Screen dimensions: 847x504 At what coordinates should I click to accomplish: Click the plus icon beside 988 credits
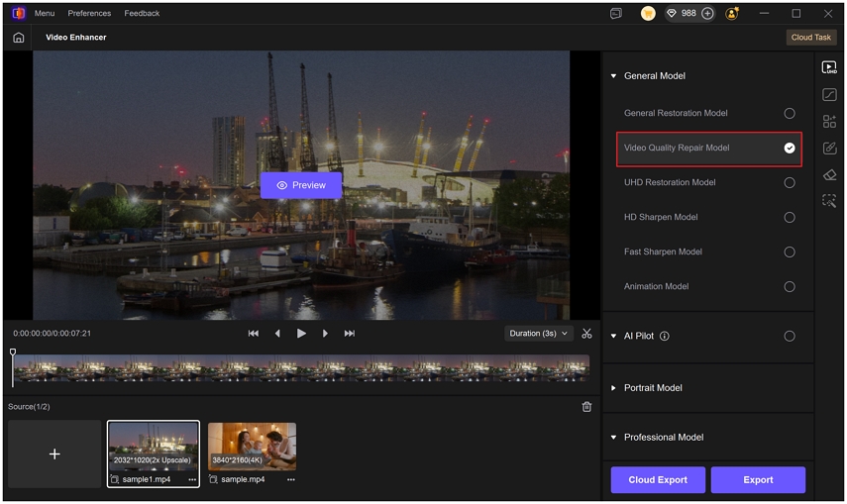707,14
